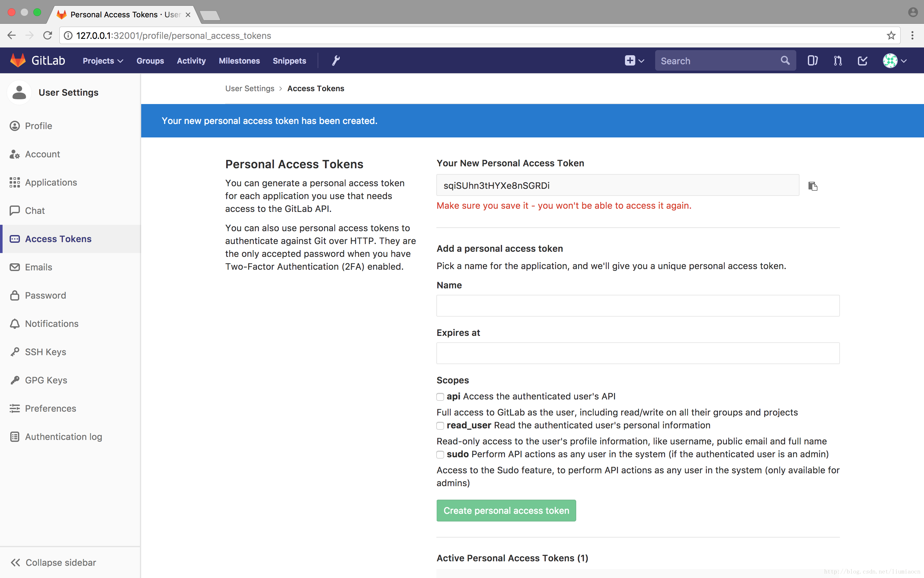Click the Profile sidebar icon

point(14,126)
